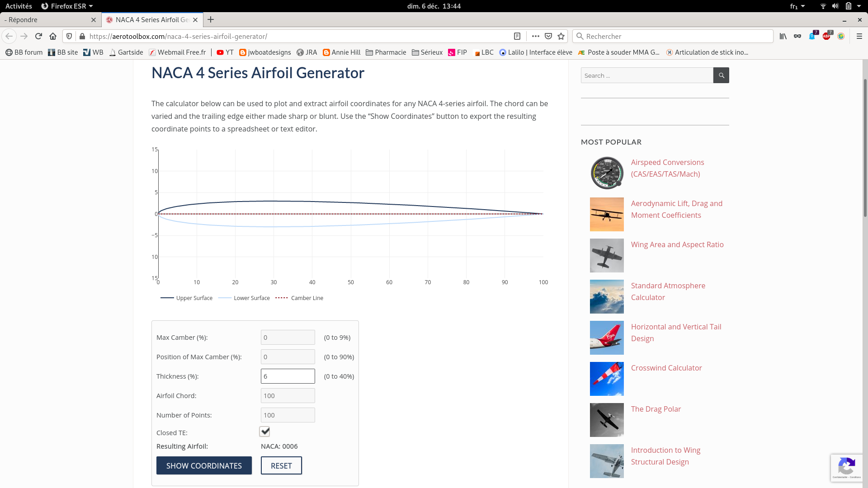Toggle reader view in address bar

point(517,36)
